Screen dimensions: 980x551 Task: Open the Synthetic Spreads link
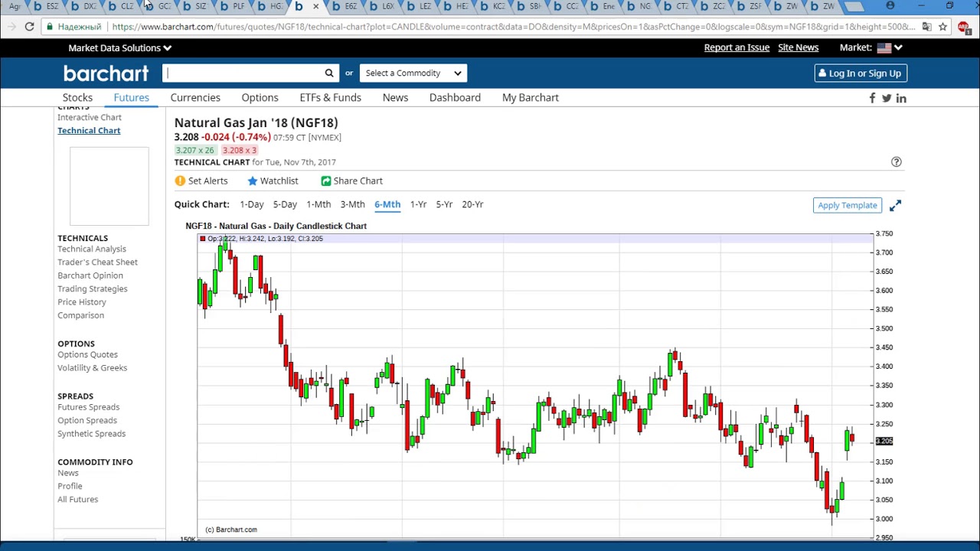point(91,434)
